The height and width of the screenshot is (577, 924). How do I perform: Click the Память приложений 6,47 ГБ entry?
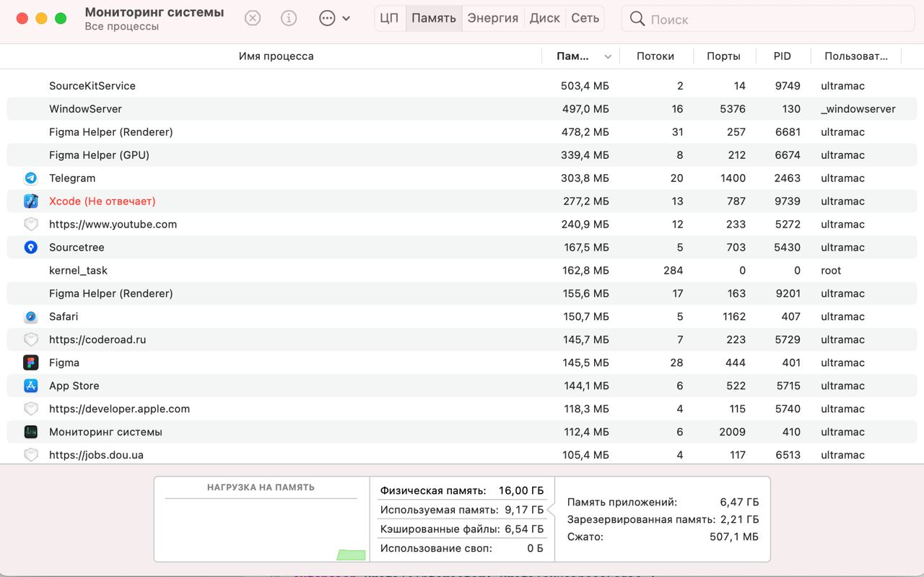[x=663, y=502]
